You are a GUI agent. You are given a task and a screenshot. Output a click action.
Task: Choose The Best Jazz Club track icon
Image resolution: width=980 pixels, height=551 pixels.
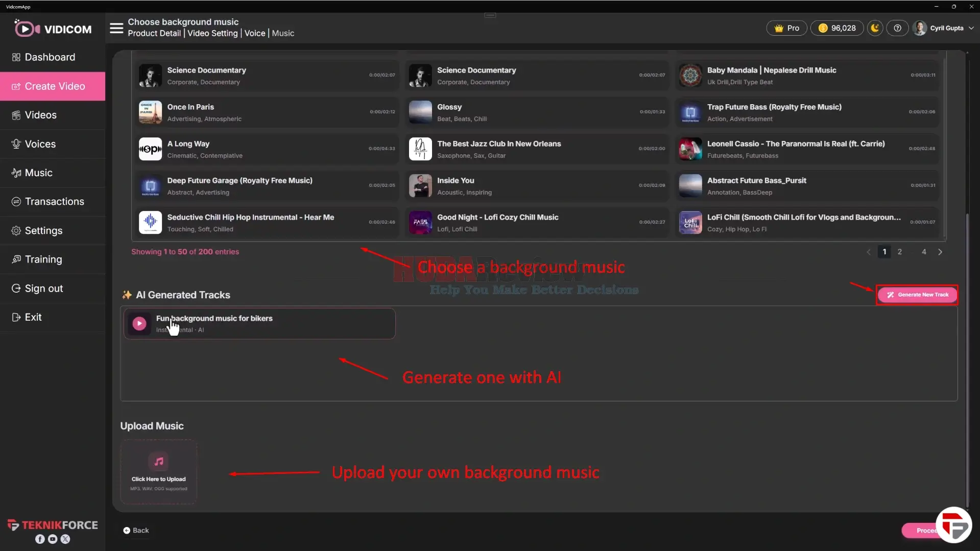tap(420, 149)
